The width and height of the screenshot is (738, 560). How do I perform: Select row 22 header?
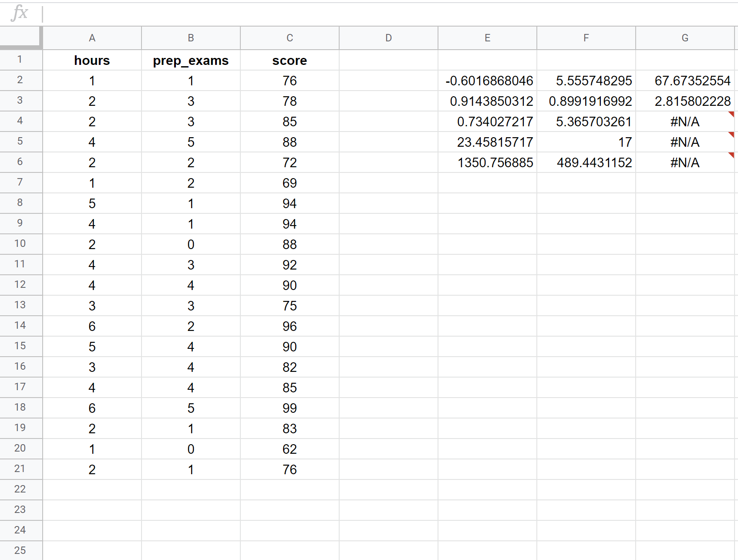(x=21, y=490)
